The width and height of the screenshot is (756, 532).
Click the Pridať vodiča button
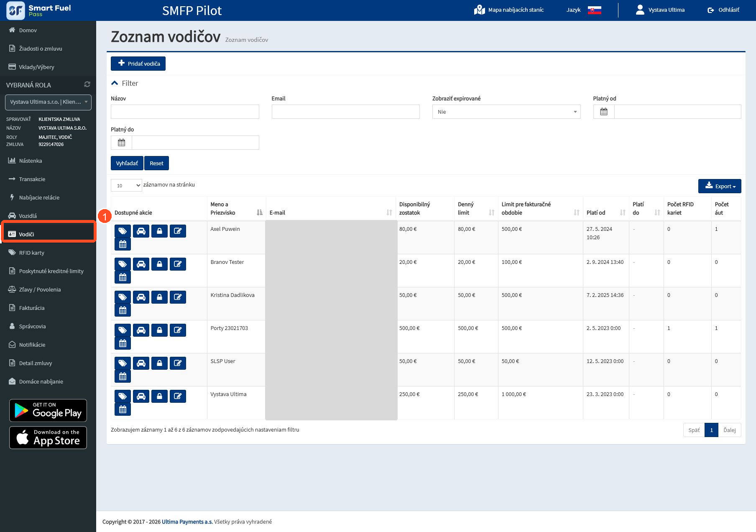pos(138,64)
